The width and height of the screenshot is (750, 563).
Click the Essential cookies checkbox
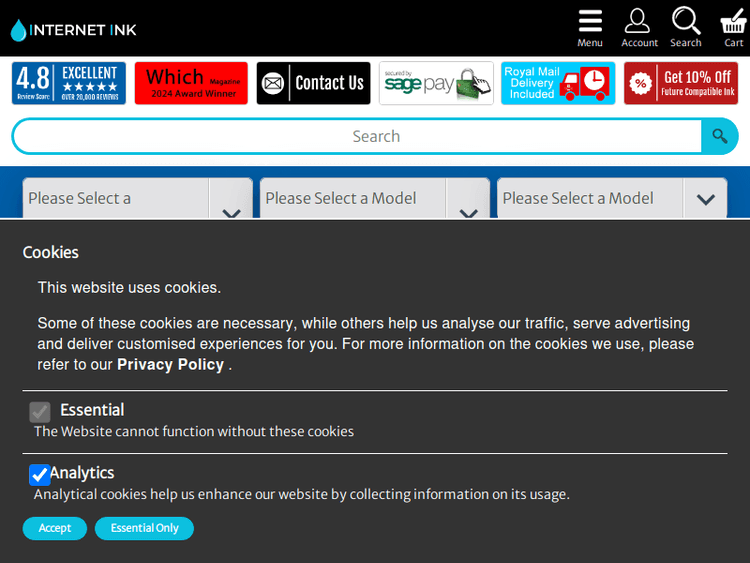pyautogui.click(x=40, y=411)
